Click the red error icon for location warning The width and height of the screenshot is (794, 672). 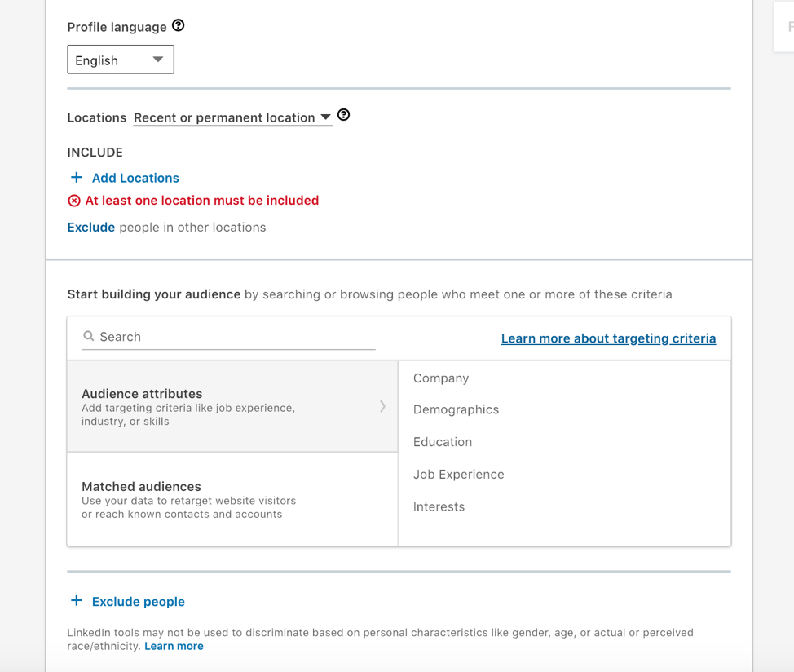(74, 201)
